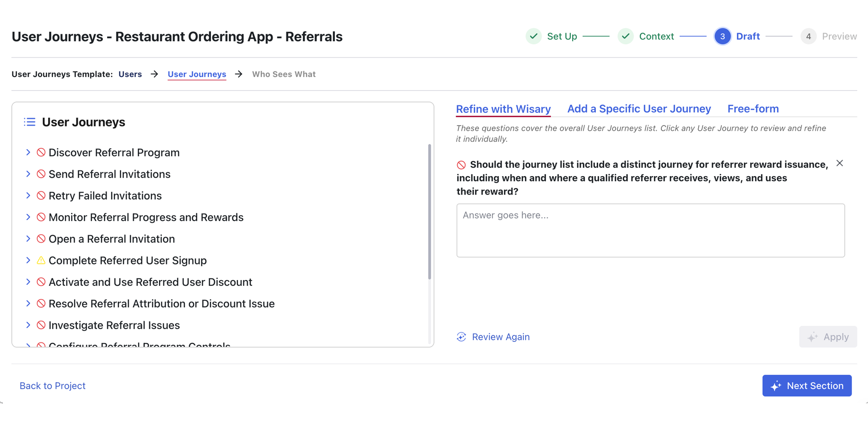Expand the Retry Failed Invitations journey

tap(28, 195)
